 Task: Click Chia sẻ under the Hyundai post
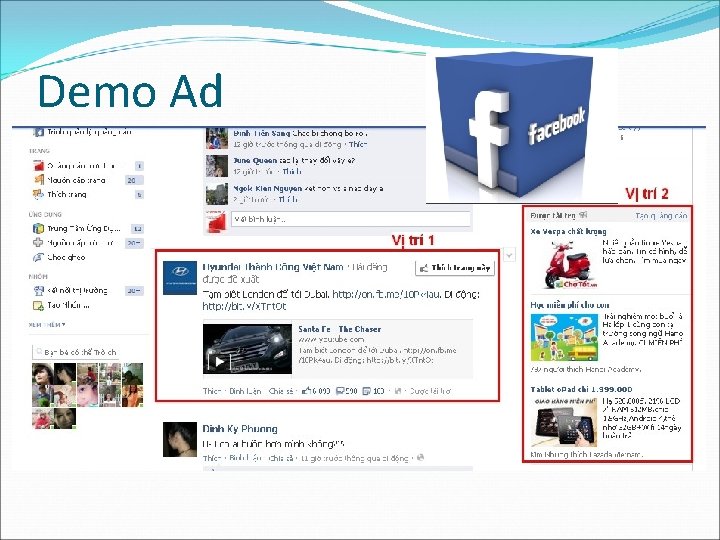pyautogui.click(x=281, y=391)
